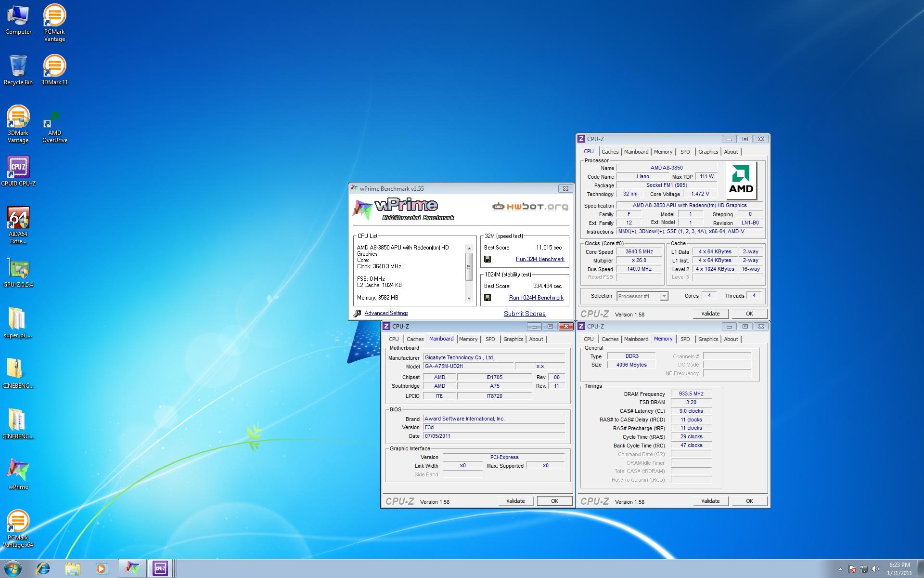
Task: Click Validate in CPU tab CPU-Z window
Action: [x=710, y=314]
